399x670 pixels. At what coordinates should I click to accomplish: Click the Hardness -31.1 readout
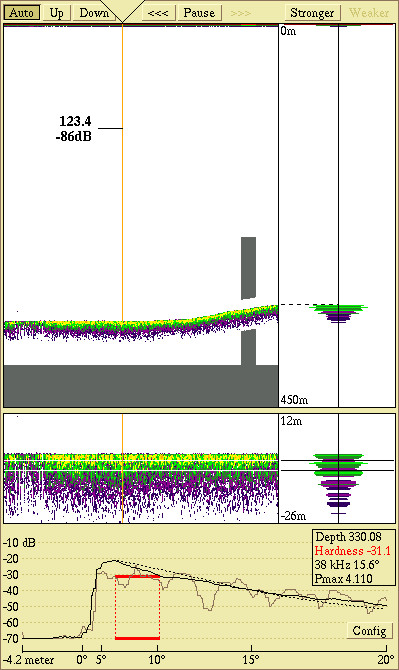(352, 551)
